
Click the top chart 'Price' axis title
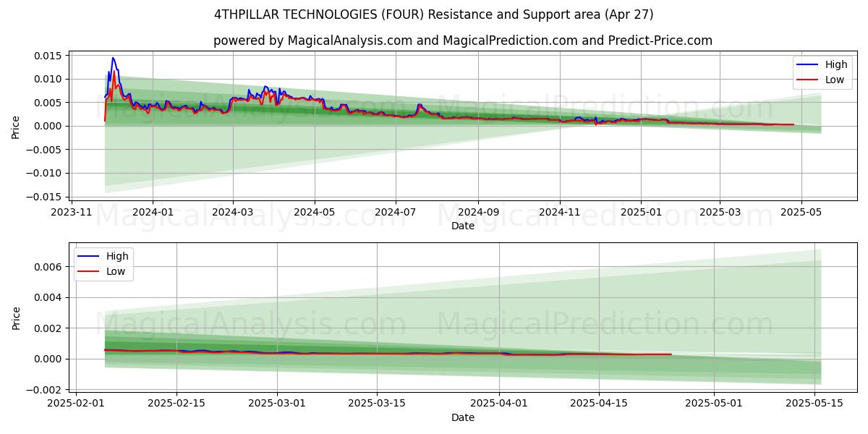coord(16,126)
